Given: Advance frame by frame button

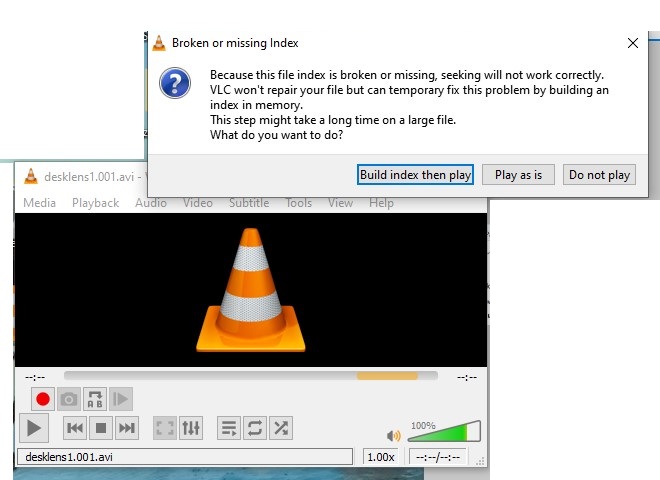Looking at the screenshot, I should [x=121, y=399].
